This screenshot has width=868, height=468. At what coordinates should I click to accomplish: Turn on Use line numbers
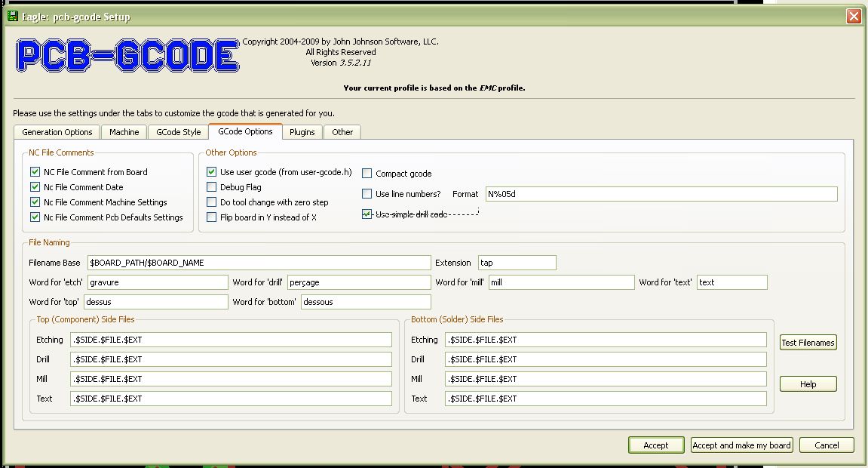coord(367,194)
